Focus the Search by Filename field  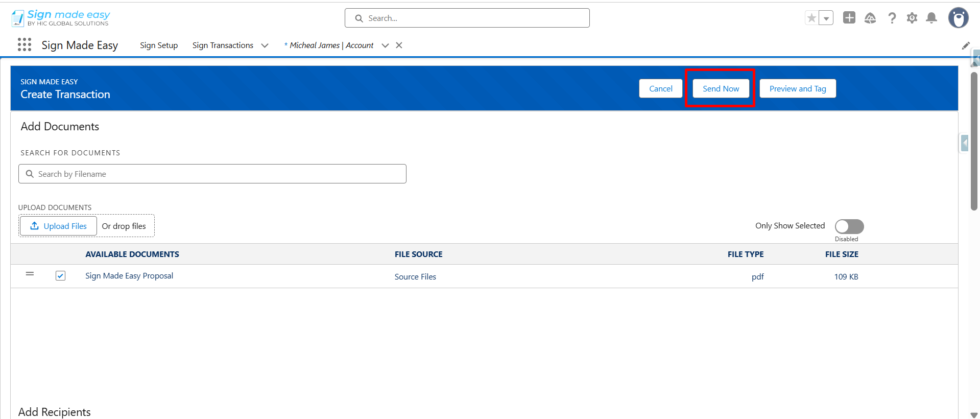pos(212,174)
